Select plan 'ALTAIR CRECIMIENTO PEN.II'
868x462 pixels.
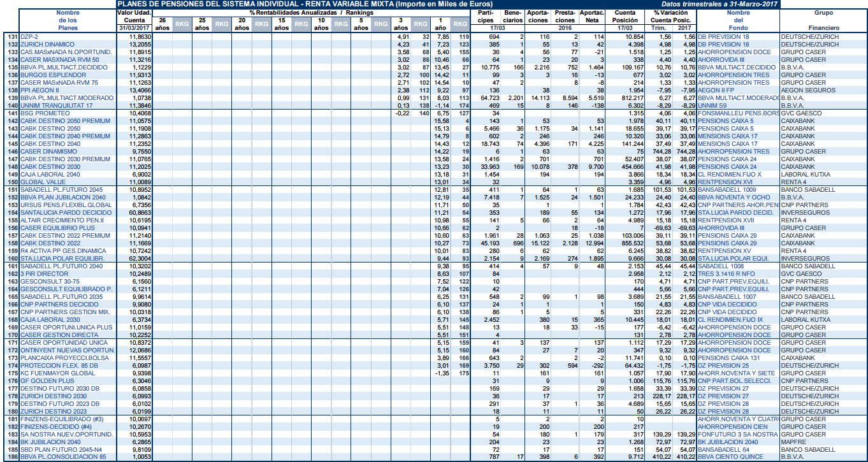[x=62, y=220]
